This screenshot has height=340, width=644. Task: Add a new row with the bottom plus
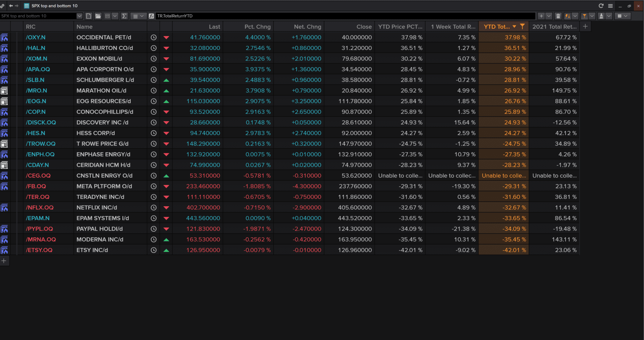pos(4,261)
